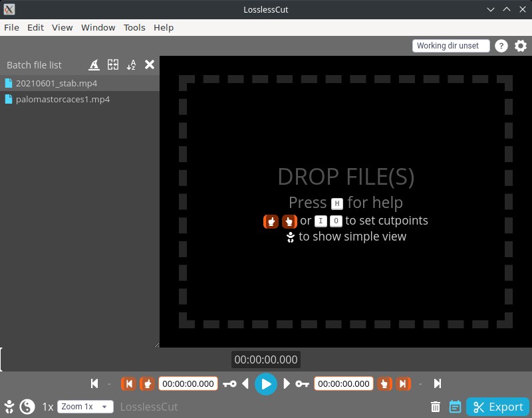The width and height of the screenshot is (532, 418).
Task: Jump to the start of the video
Action: tap(94, 383)
